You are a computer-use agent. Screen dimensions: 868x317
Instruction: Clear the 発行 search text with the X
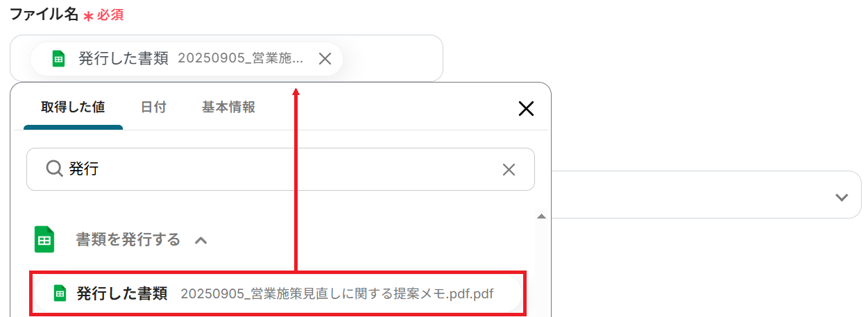pos(509,169)
